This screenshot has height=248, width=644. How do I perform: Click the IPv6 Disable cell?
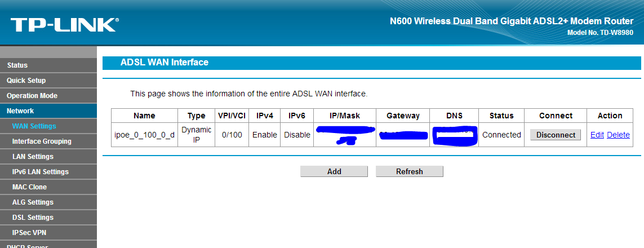(297, 135)
